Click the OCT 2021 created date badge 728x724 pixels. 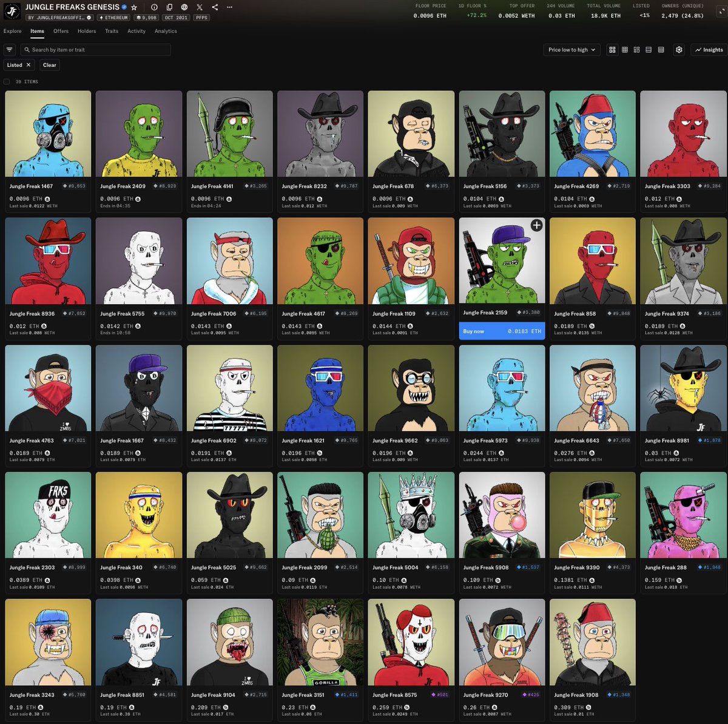click(x=176, y=18)
